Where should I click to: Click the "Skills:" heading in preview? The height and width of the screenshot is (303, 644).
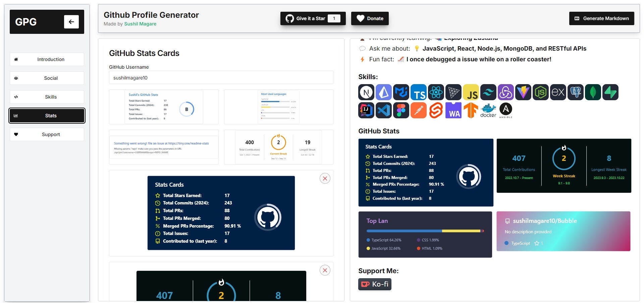coord(368,77)
